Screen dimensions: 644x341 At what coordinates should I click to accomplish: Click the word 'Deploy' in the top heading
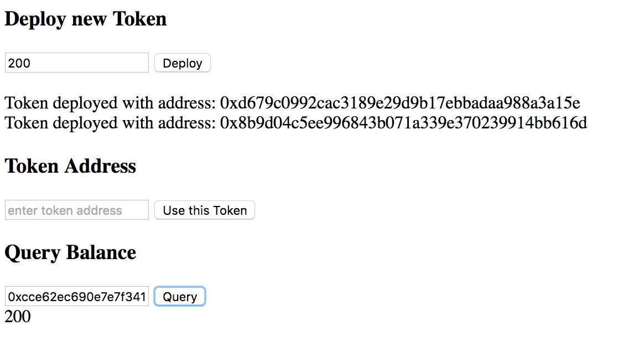click(36, 19)
